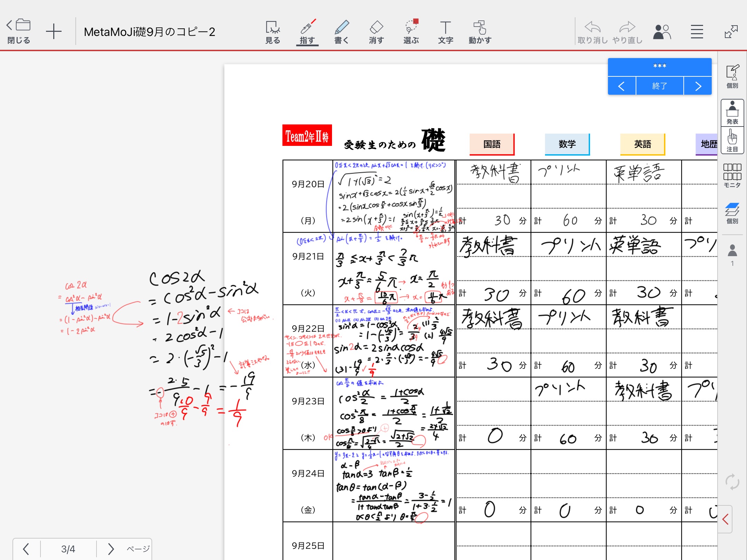Toggle 注目 attention mode

(732, 140)
